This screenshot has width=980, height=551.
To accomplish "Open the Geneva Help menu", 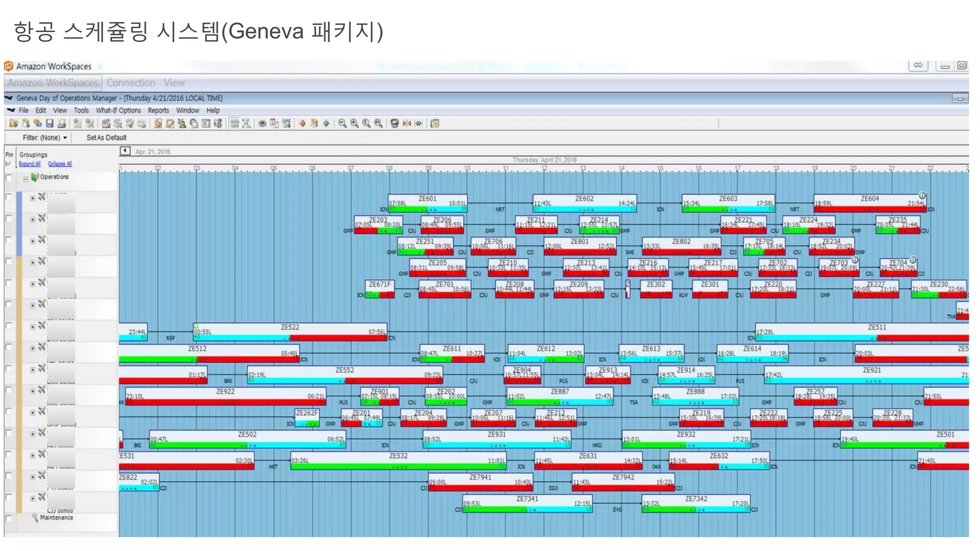I will coord(213,110).
